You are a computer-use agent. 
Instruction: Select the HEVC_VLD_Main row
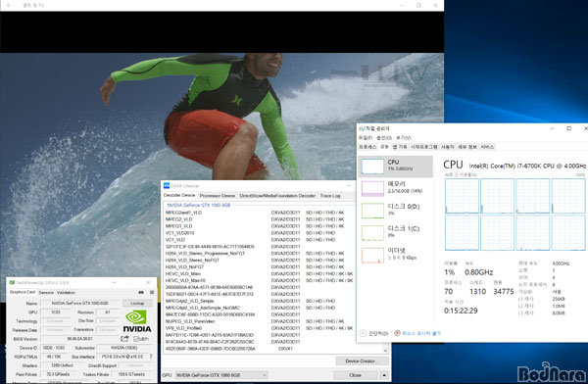(x=258, y=273)
